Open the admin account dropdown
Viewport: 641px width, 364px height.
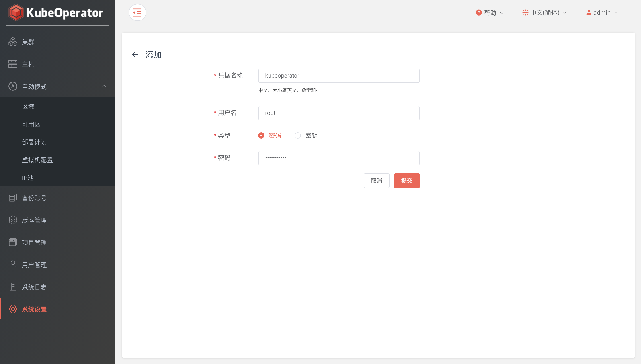pos(602,12)
